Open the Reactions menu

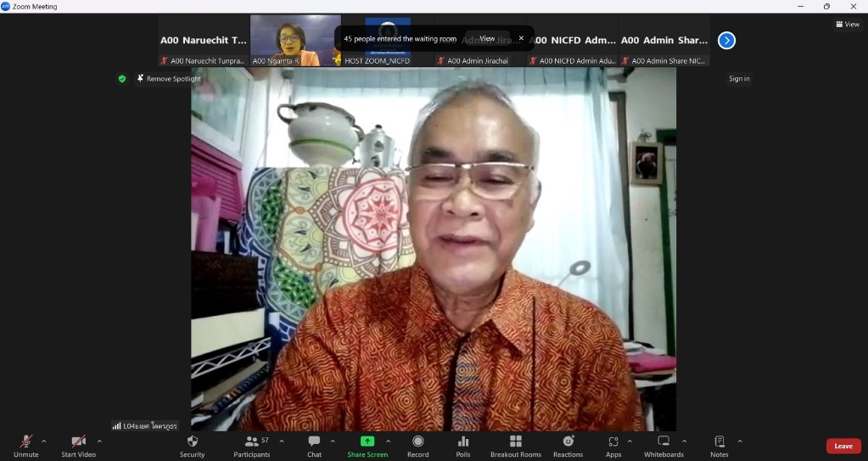click(568, 446)
